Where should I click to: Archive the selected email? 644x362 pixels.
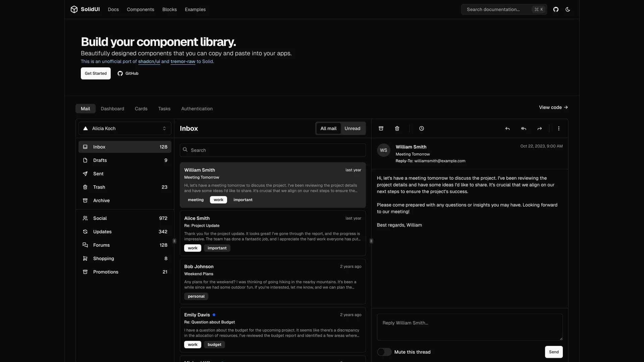click(x=381, y=128)
